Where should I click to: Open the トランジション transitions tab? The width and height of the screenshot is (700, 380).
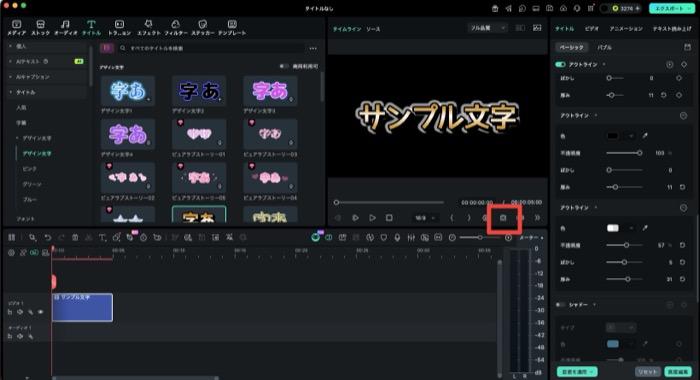pos(119,28)
